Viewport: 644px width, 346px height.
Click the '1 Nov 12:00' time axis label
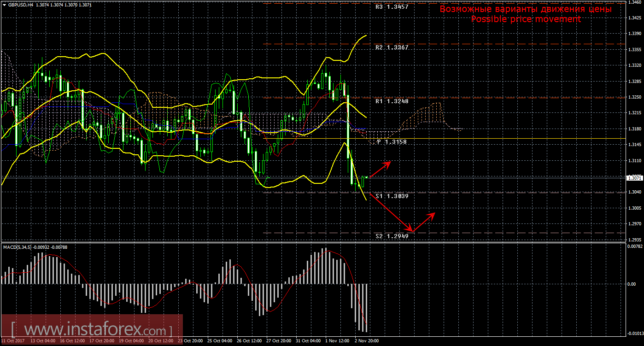point(336,341)
